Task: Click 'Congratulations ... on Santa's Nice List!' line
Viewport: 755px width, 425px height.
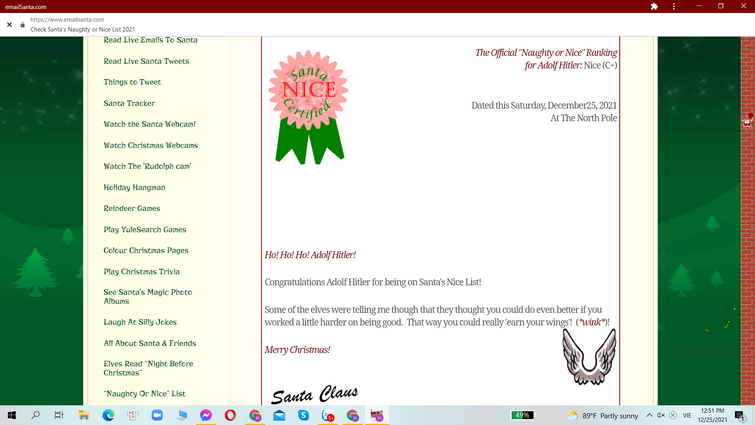Action: (373, 282)
